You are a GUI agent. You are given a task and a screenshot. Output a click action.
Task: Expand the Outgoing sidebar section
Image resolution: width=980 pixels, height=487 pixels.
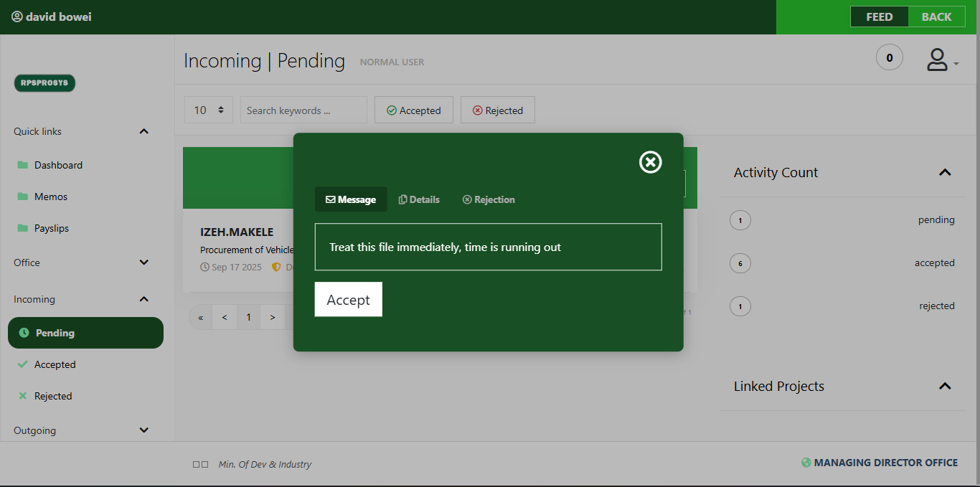143,430
